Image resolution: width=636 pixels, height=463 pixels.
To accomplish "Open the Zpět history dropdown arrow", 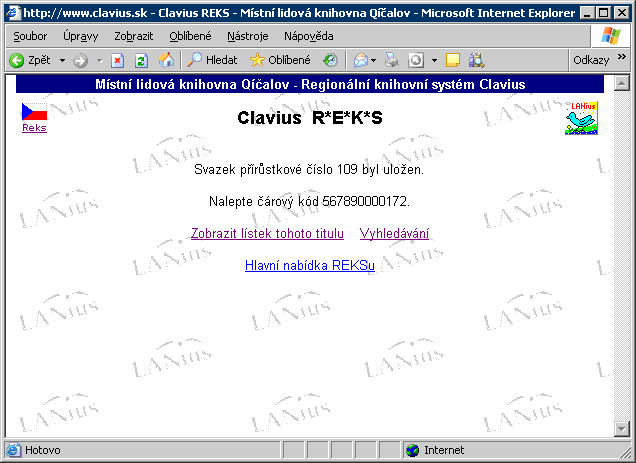I will pyautogui.click(x=62, y=60).
